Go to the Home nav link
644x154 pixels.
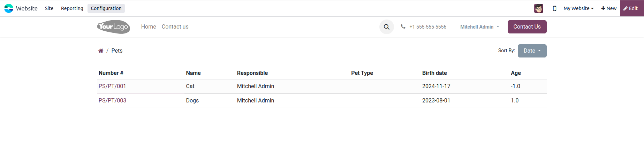tap(149, 27)
